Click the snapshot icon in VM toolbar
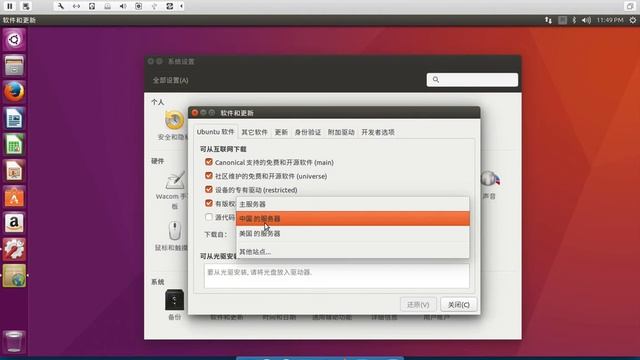Viewport: 640px width, 360px height. pyautogui.click(x=26, y=6)
